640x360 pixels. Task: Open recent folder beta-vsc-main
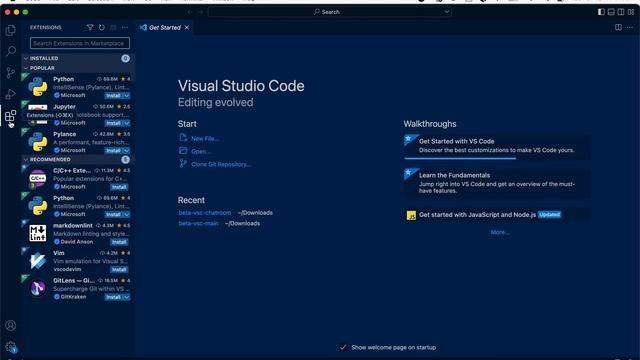click(198, 223)
